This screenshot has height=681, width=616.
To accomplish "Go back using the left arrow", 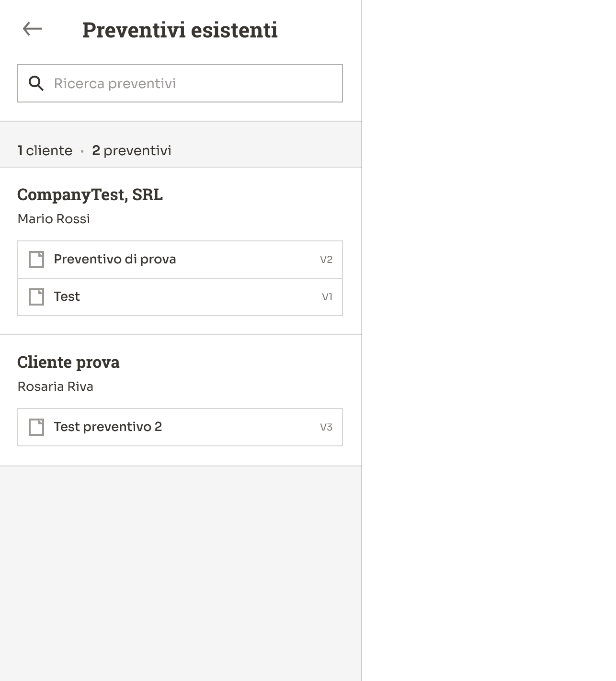I will (x=33, y=29).
